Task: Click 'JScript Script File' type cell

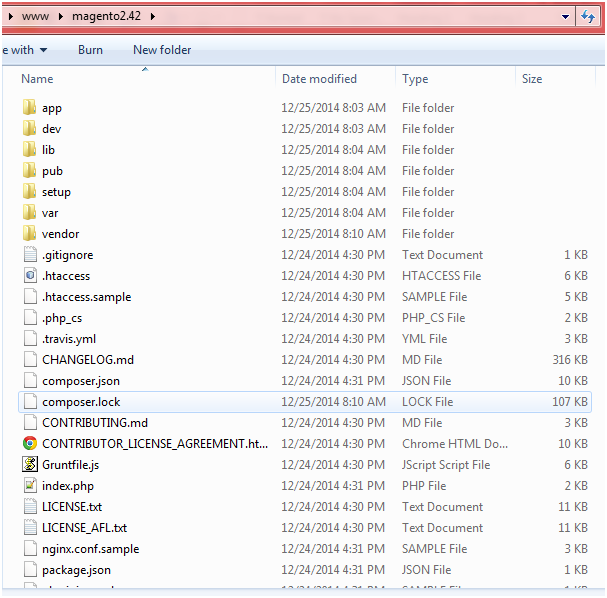Action: [x=446, y=465]
